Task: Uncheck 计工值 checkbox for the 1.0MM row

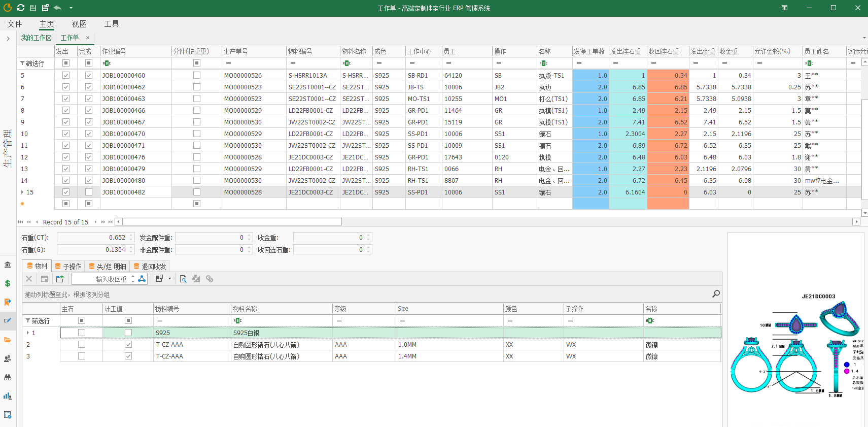Action: [x=128, y=344]
